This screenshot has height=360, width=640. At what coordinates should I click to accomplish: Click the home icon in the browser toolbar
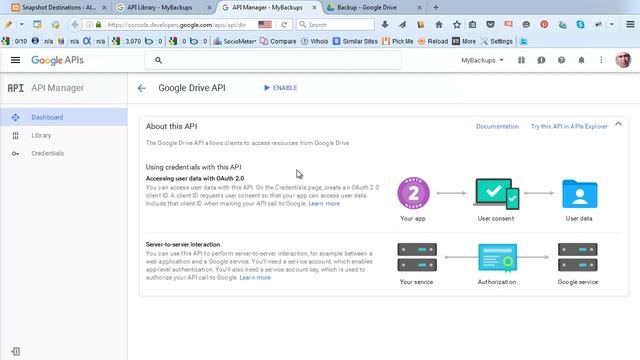[x=439, y=24]
